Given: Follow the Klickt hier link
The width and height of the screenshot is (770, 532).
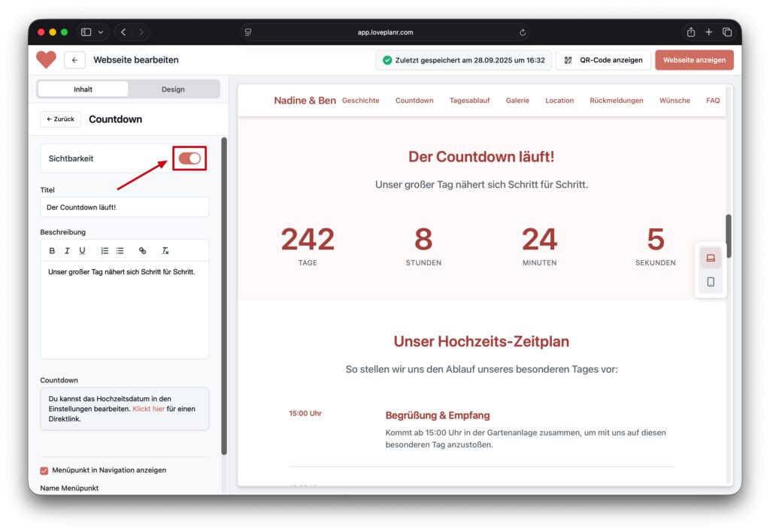Looking at the screenshot, I should [148, 409].
